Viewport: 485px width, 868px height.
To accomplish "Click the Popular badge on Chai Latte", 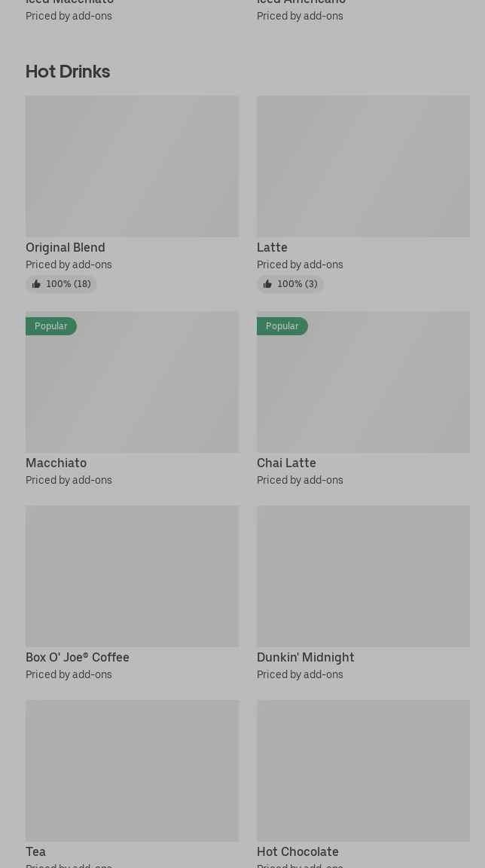I will [x=282, y=326].
